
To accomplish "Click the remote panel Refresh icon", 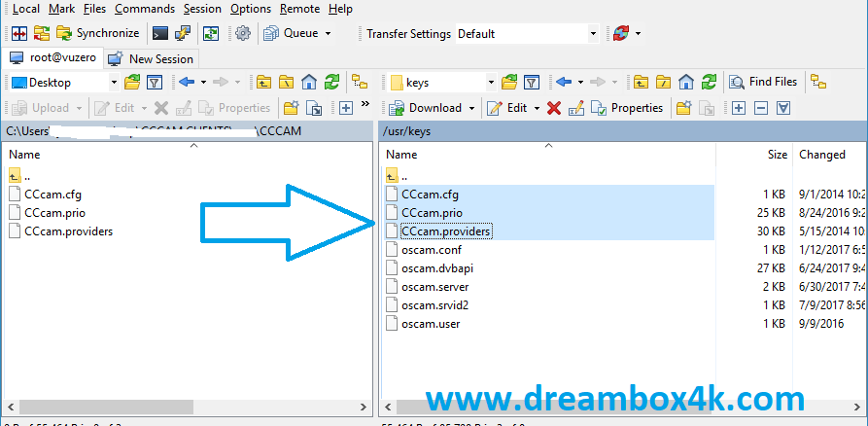I will click(709, 83).
